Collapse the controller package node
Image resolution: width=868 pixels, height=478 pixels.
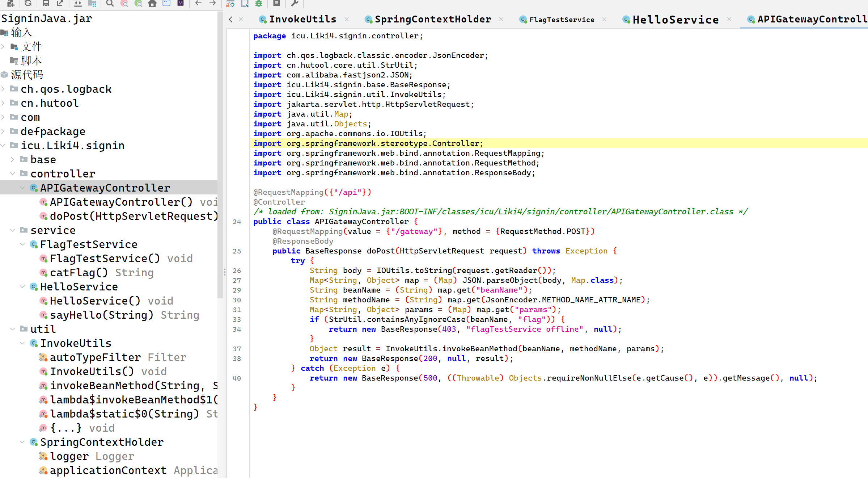coord(13,174)
